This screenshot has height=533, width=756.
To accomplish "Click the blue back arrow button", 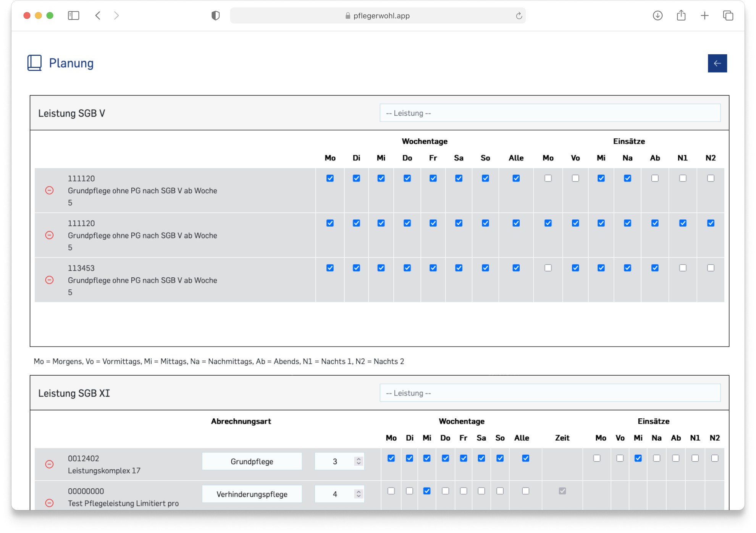I will click(x=717, y=63).
